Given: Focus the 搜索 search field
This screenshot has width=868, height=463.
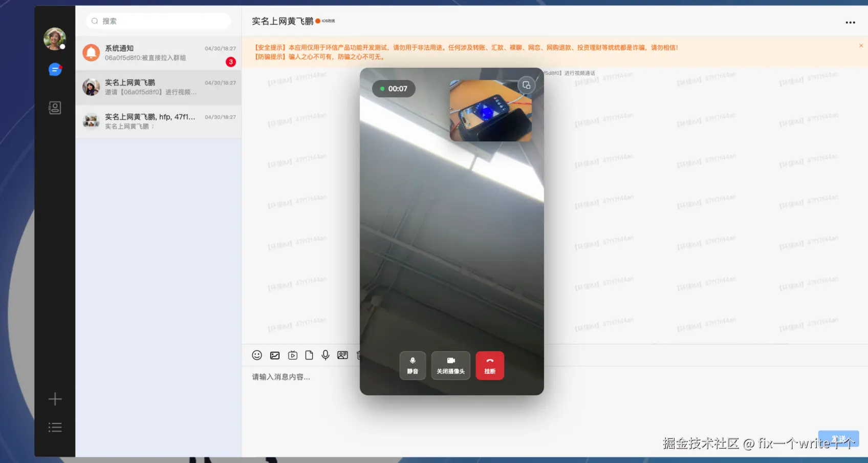Looking at the screenshot, I should pos(158,21).
